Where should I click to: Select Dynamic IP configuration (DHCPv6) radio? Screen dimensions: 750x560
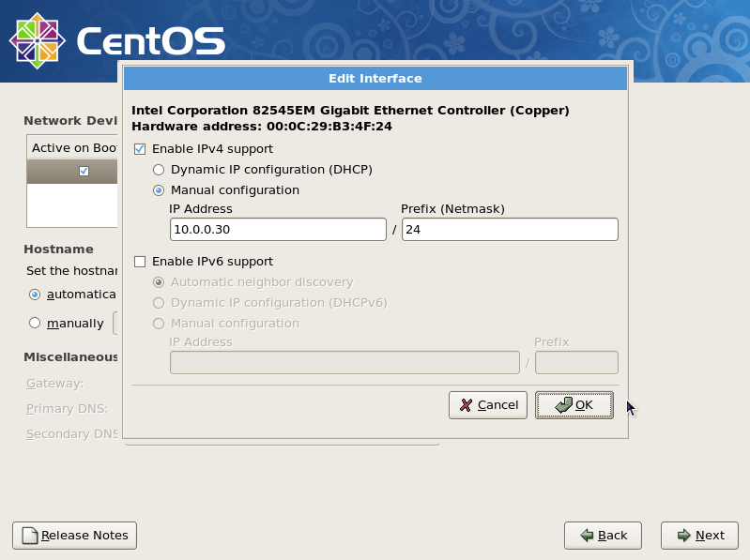click(159, 303)
